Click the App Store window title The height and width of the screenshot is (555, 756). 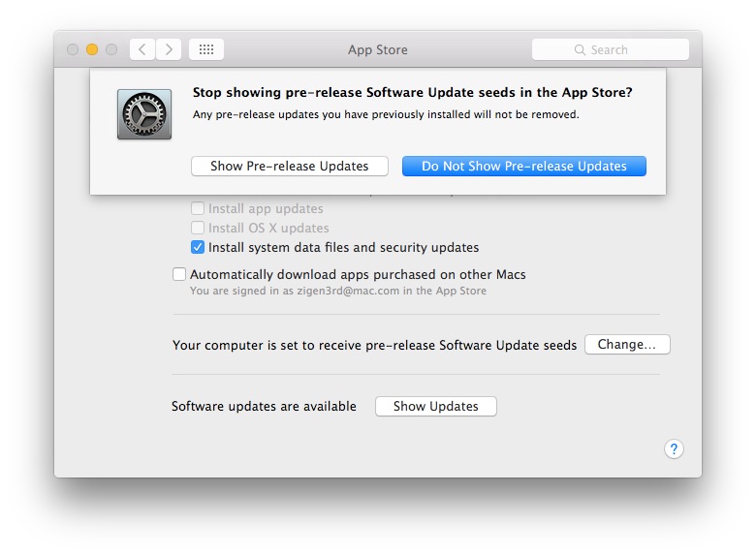pos(377,49)
